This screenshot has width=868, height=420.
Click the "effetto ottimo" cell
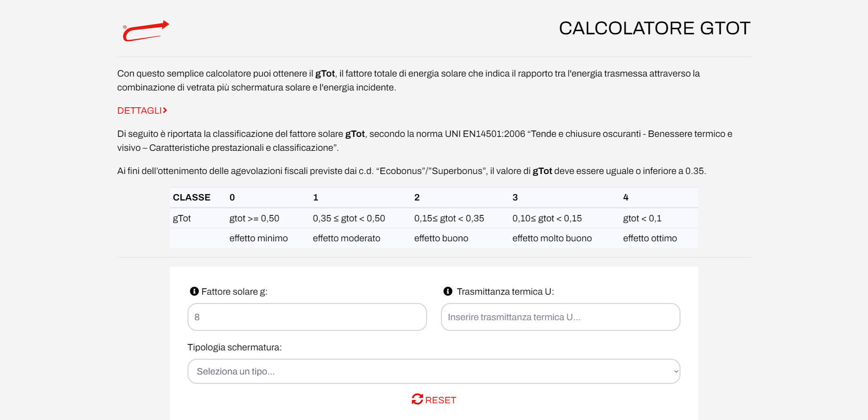pos(650,238)
